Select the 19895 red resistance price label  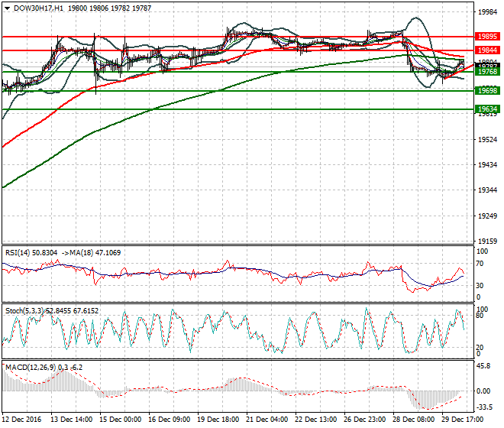pos(487,37)
